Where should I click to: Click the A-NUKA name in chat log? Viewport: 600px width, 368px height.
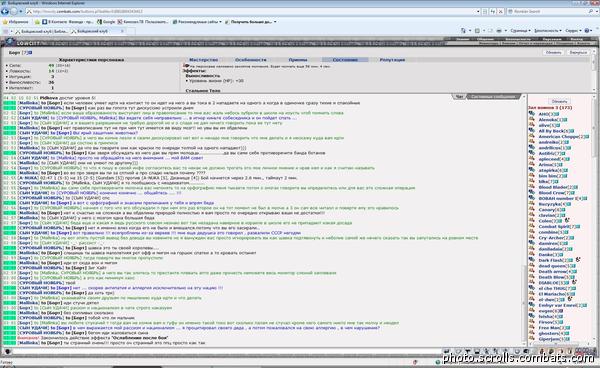pyautogui.click(x=26, y=178)
